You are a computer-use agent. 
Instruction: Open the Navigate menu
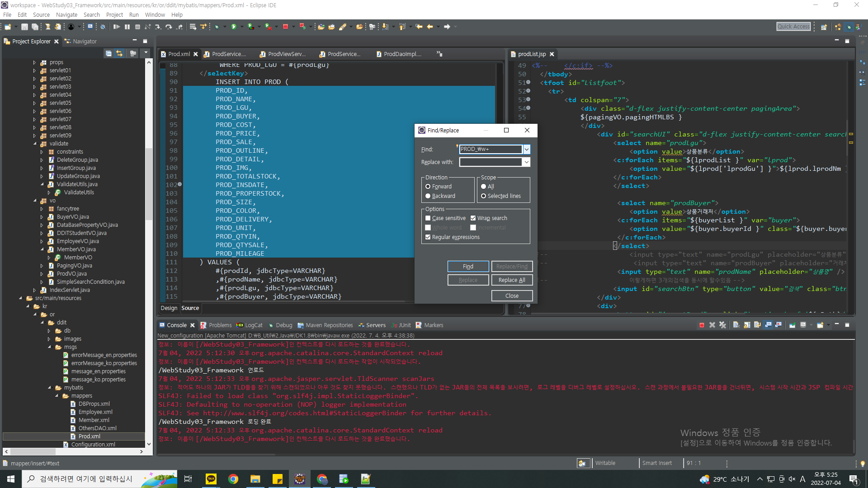point(66,15)
